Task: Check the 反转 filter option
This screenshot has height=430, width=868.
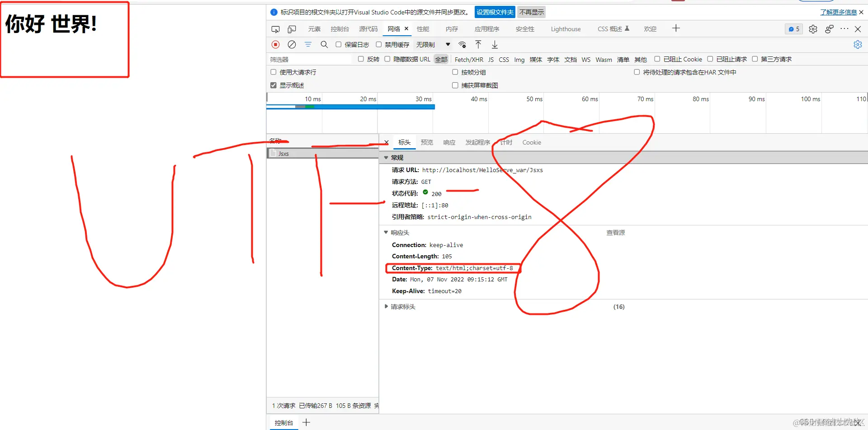Action: click(361, 59)
